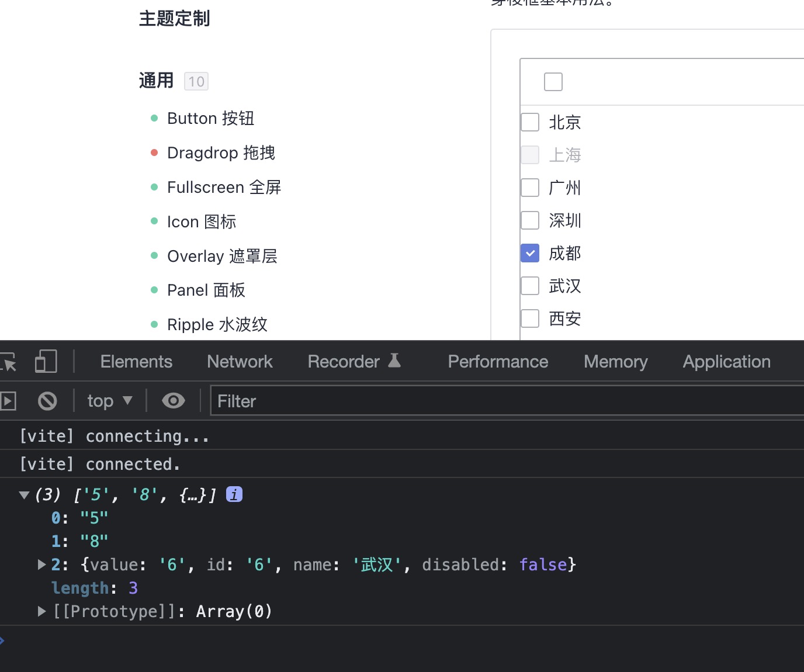
Task: Click the array entry 0: "5"
Action: coord(79,518)
